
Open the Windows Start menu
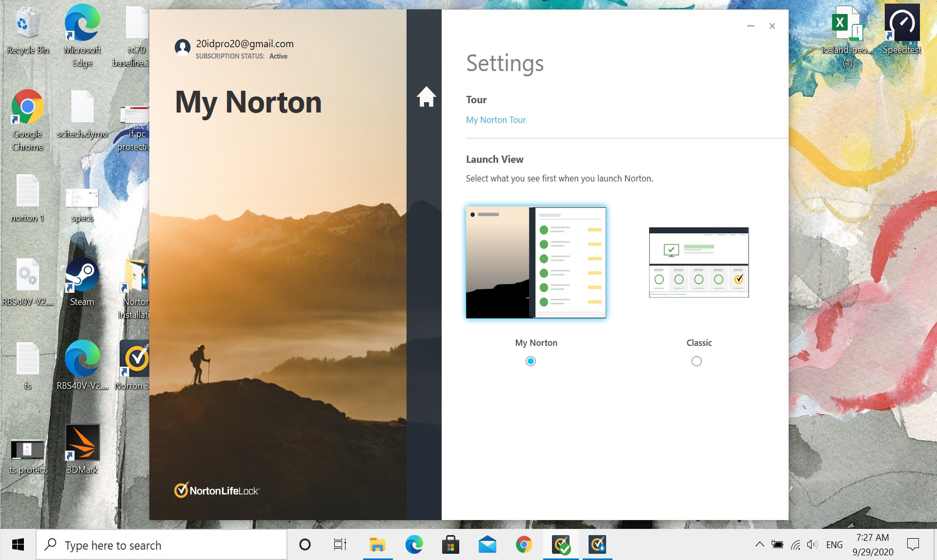click(18, 544)
